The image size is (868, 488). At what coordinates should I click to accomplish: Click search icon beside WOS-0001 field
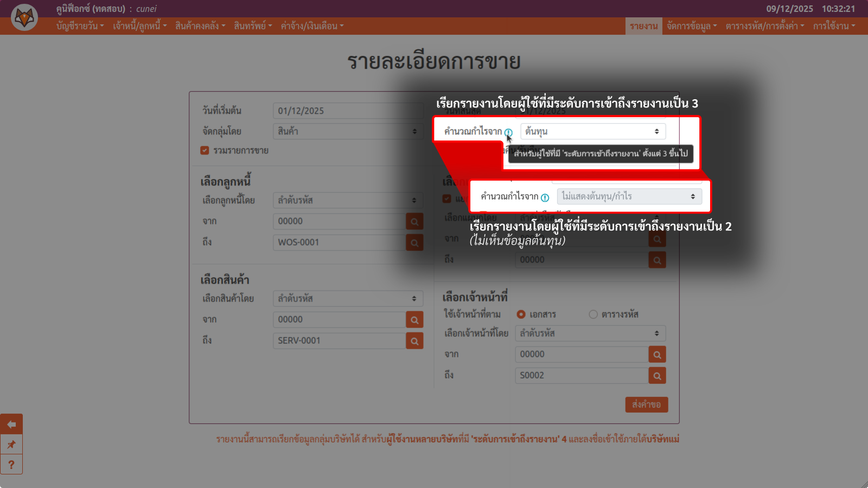point(414,242)
